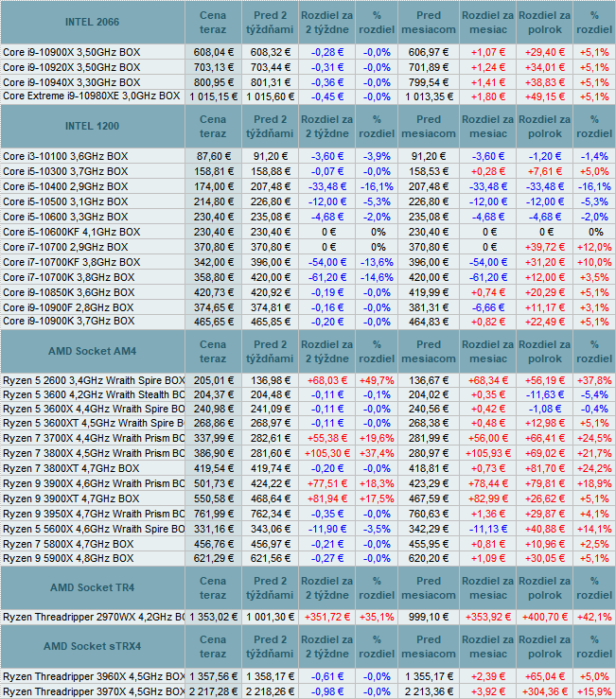Click the -11,63 € half-year difference
Screen dimensions: 616x699
[x=545, y=395]
